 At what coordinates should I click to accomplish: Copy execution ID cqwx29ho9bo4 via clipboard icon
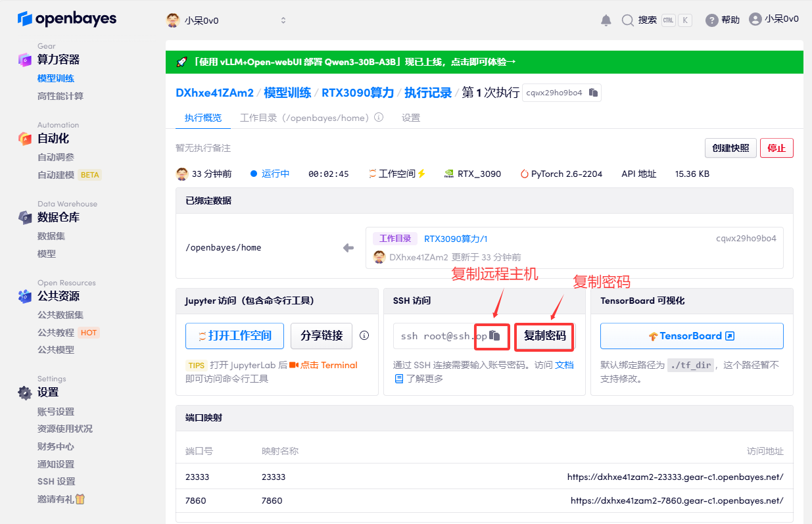coord(593,93)
